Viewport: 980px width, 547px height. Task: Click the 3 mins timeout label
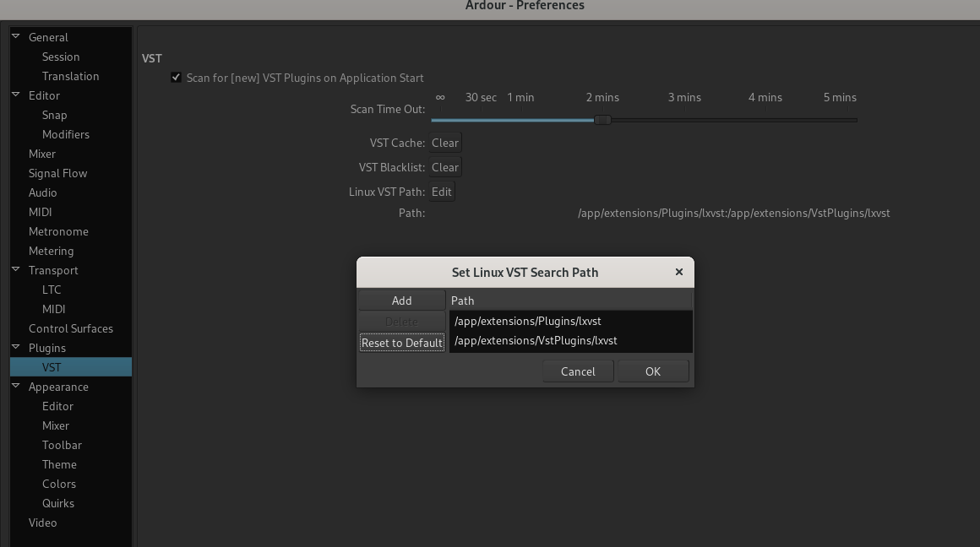(x=684, y=97)
